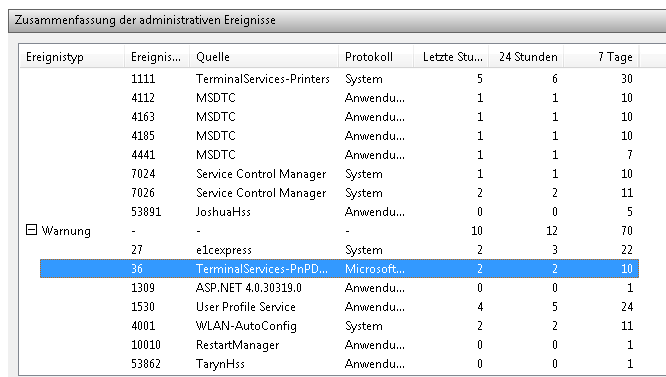Screen dimensions: 666x377
Task: Click System protocol cell of WLAN-AutoConfig
Action: pos(364,326)
